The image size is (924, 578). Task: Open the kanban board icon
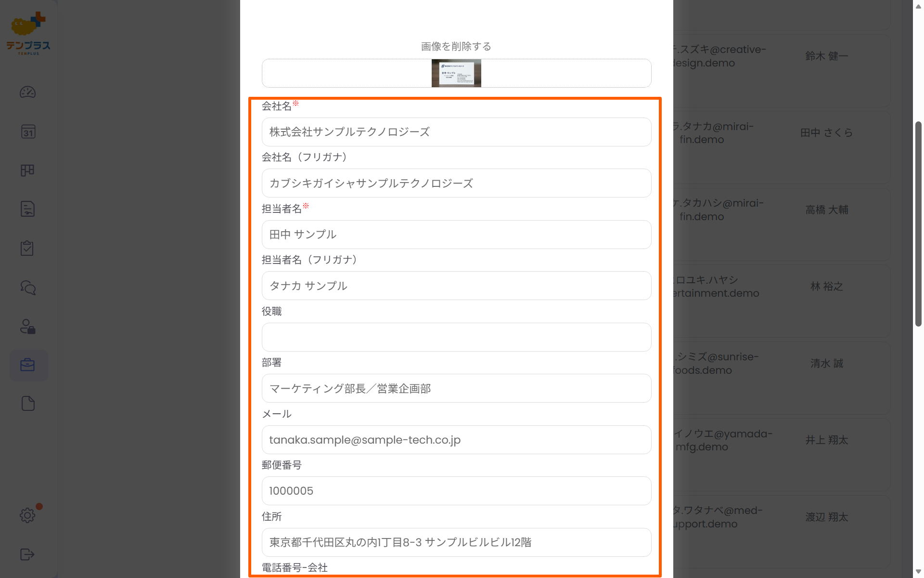click(27, 170)
